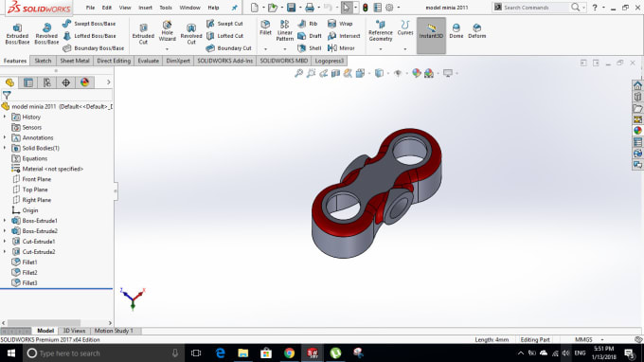Screen dimensions: 644x362
Task: Open the Hole Wizard tool
Action: [168, 30]
